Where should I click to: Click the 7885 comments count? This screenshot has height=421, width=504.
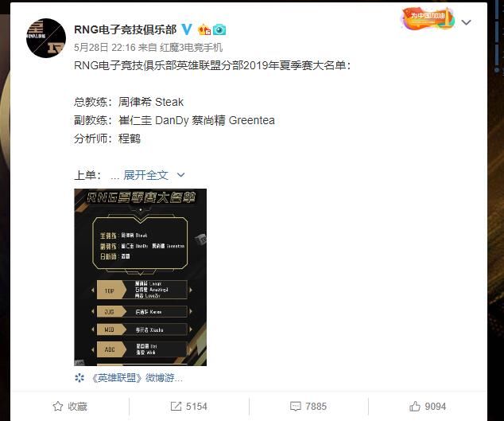[316, 406]
